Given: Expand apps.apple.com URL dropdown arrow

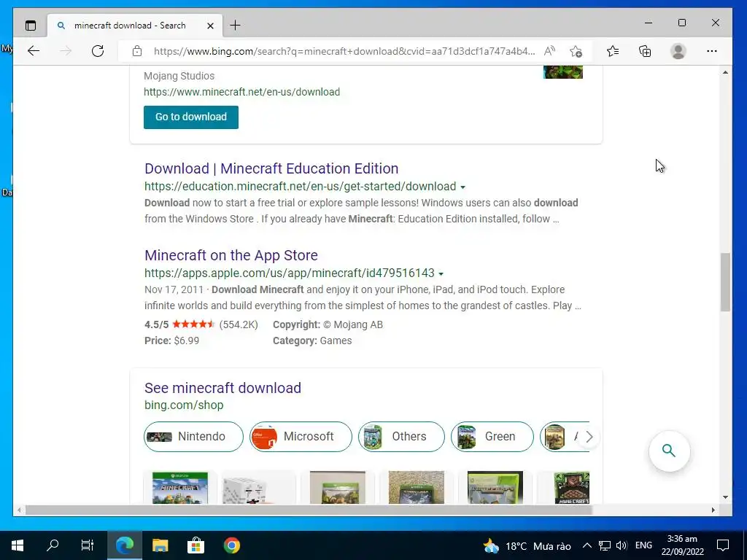Looking at the screenshot, I should [441, 274].
